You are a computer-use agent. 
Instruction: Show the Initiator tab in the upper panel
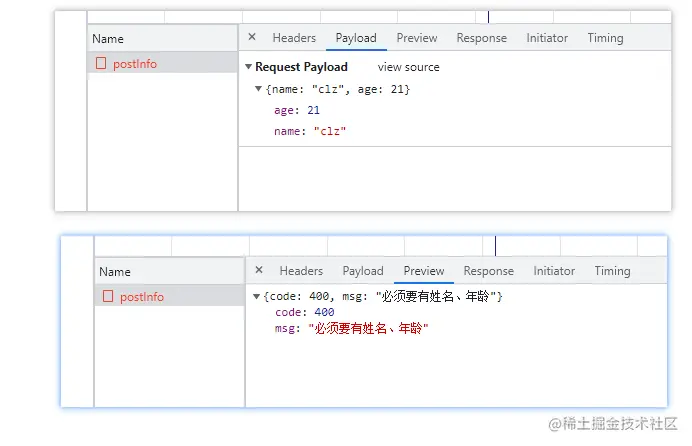point(547,38)
